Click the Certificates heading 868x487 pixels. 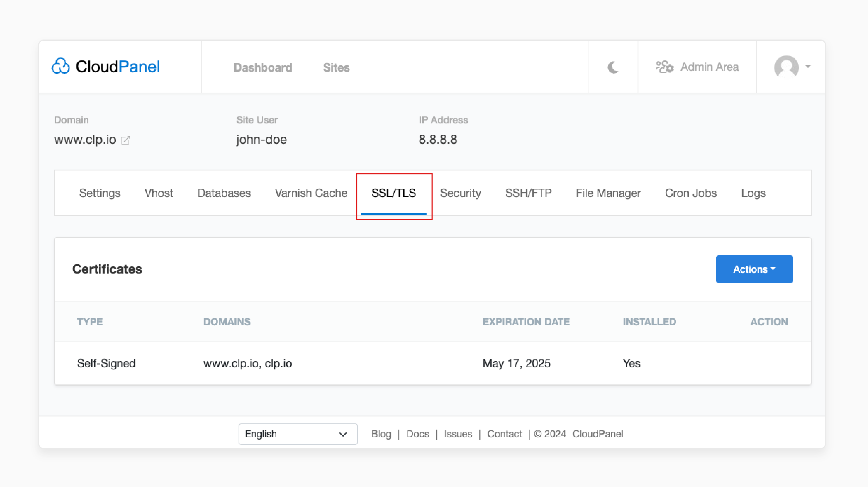(x=107, y=269)
